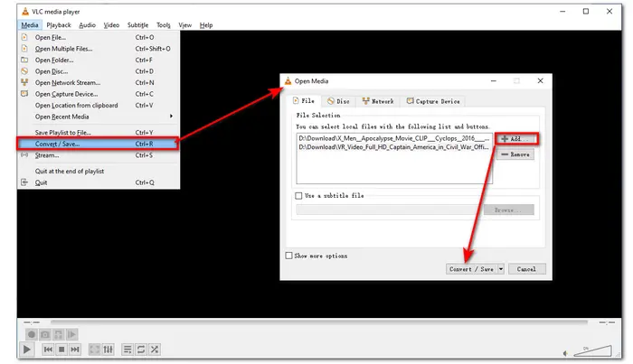
Task: Open the Video menu
Action: point(111,25)
